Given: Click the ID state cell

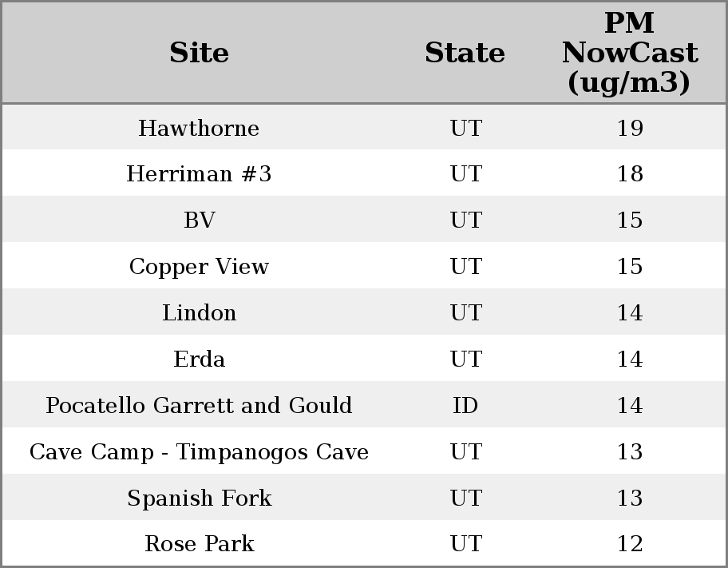Looking at the screenshot, I should pos(465,406).
